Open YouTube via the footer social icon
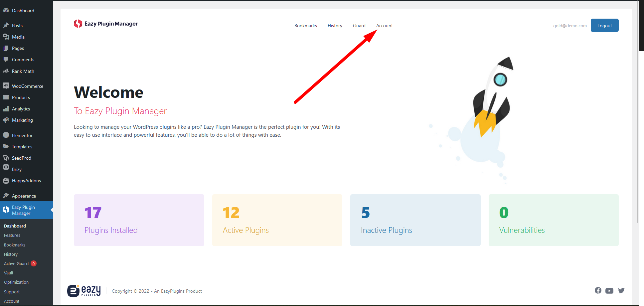The width and height of the screenshot is (644, 306). coord(609,290)
